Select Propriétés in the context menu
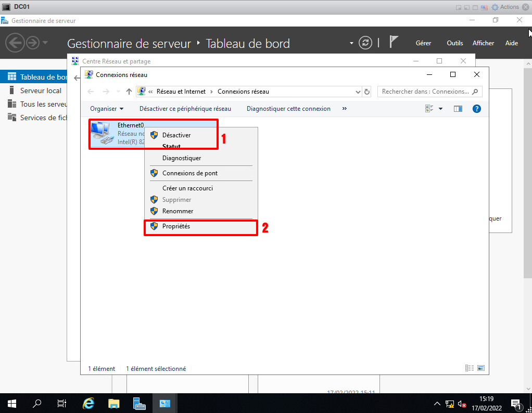532x413 pixels. tap(176, 227)
